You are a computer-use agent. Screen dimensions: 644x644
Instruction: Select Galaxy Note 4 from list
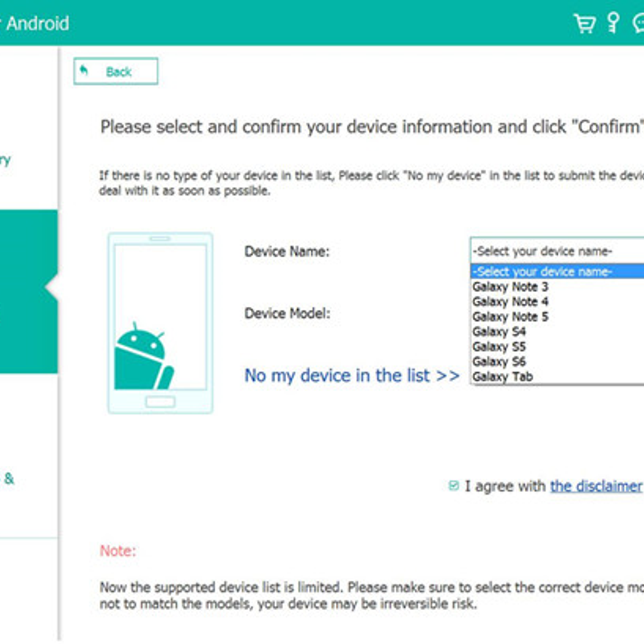tap(510, 302)
